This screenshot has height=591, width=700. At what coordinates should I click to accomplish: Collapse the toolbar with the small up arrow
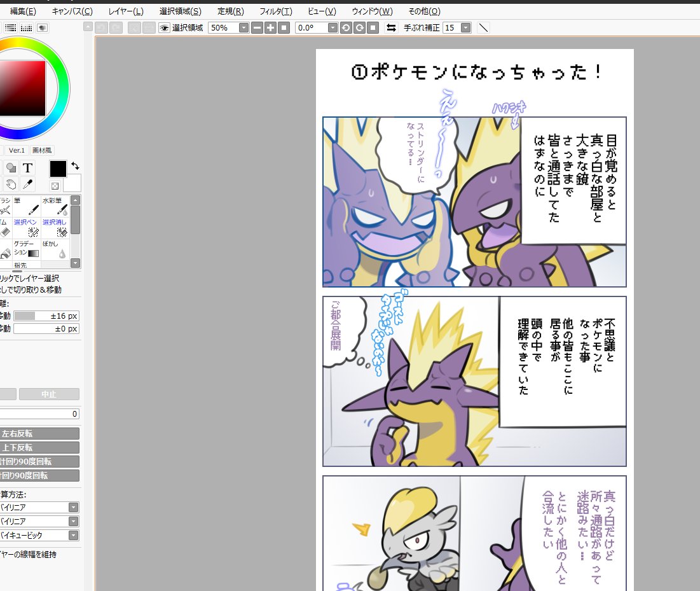click(x=88, y=27)
